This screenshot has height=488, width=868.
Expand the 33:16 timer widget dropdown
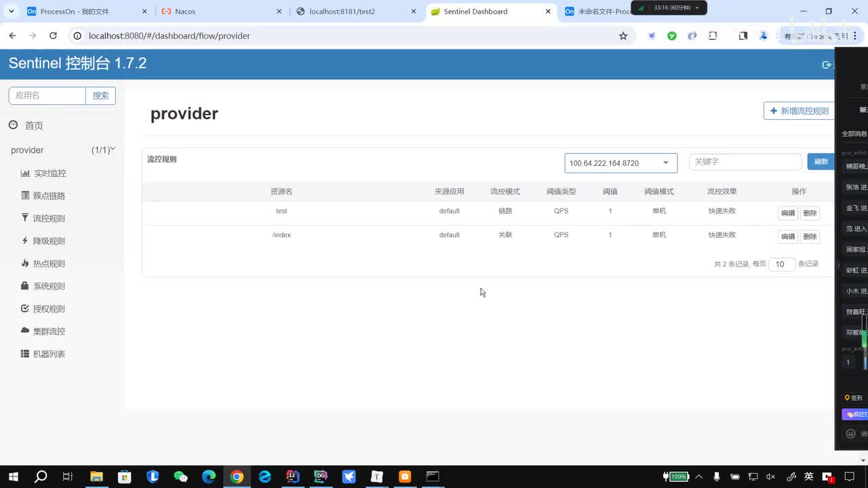tap(697, 7)
